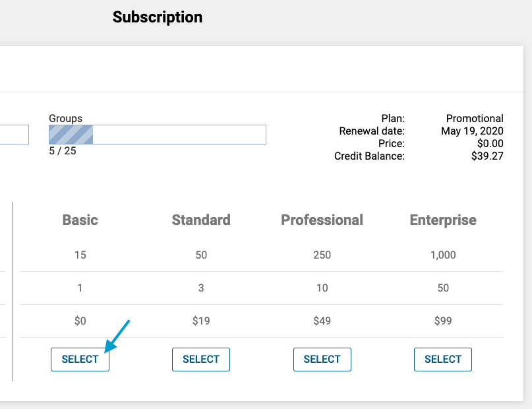Select the Enterprise plan

pos(442,359)
